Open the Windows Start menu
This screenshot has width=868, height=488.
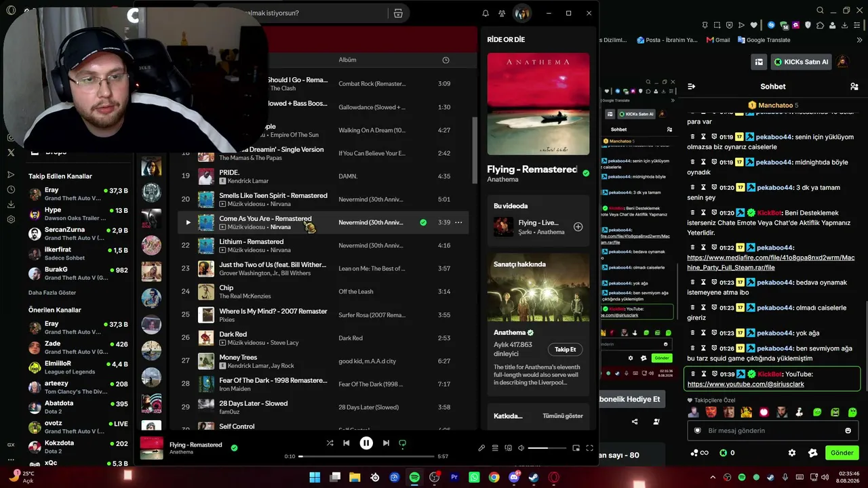pos(315,477)
